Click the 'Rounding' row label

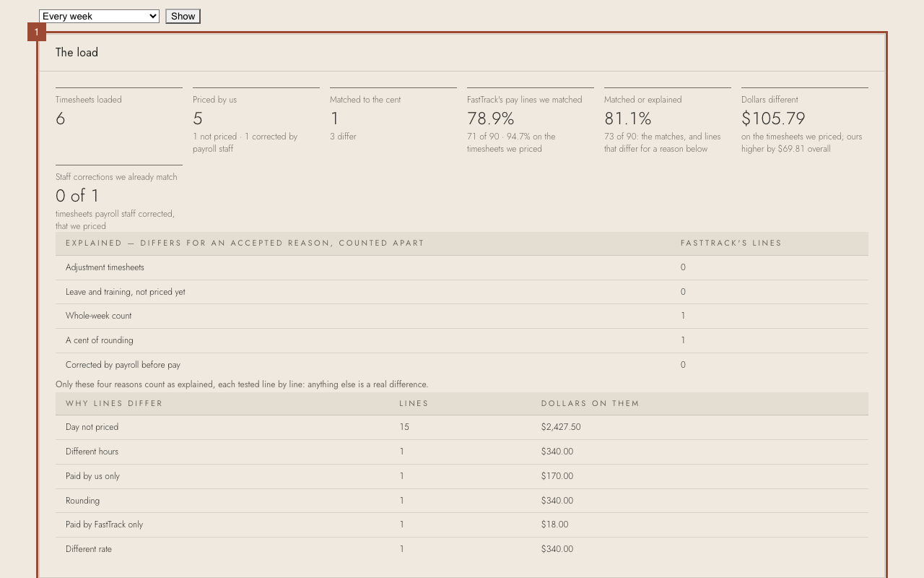82,501
